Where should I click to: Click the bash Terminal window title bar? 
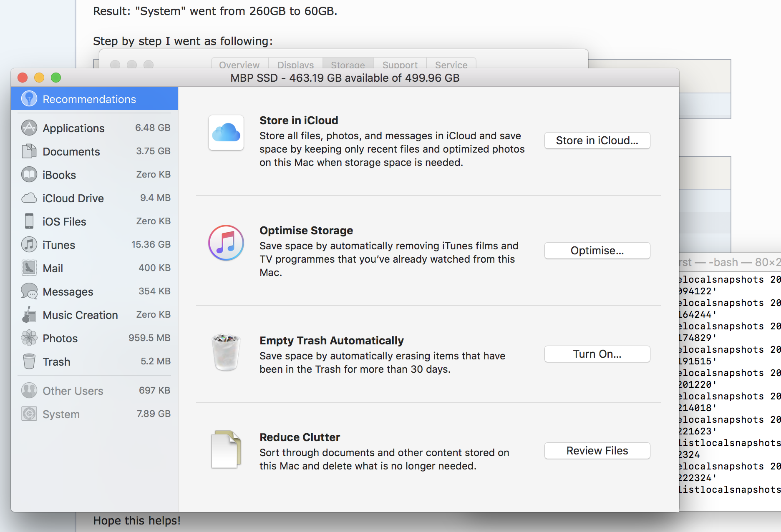730,262
